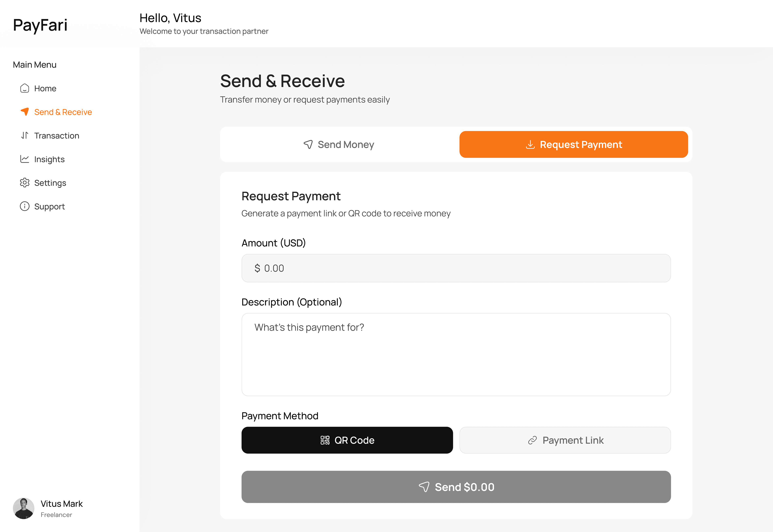Image resolution: width=773 pixels, height=532 pixels.
Task: Open Insights from the main menu
Action: pos(49,159)
